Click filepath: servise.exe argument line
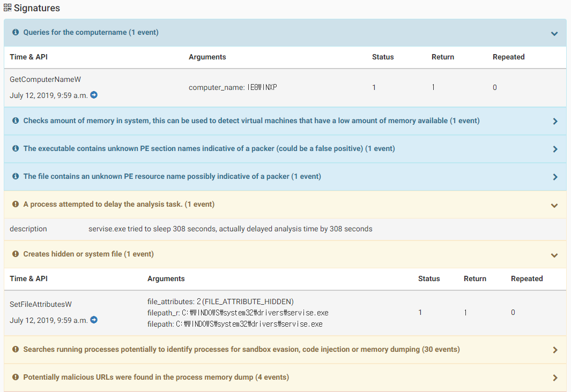571x392 pixels. click(x=235, y=324)
